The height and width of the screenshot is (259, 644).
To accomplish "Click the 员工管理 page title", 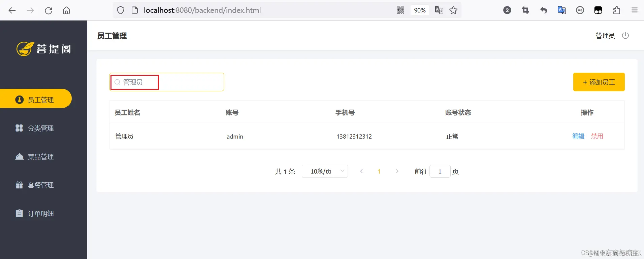I will click(x=112, y=36).
